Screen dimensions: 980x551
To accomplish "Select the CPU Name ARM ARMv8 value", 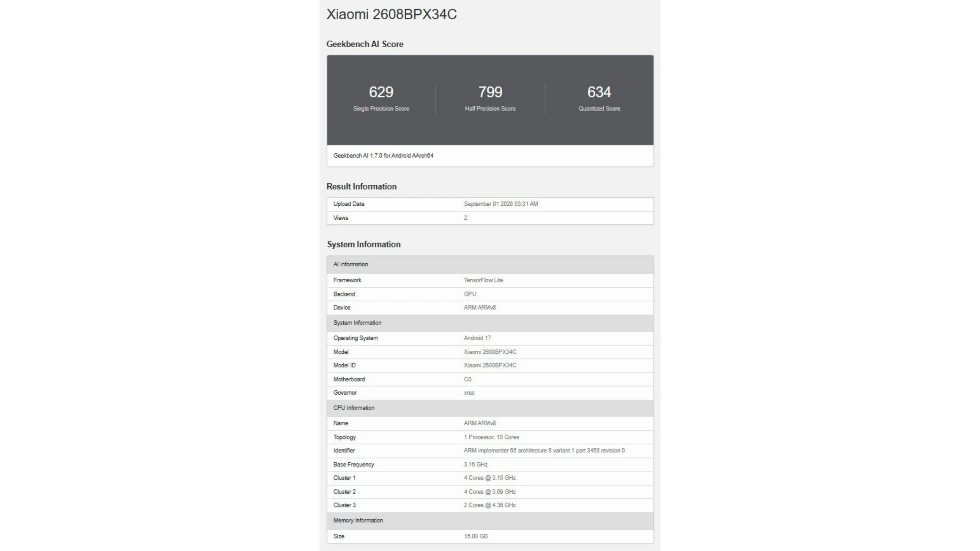I will [480, 423].
